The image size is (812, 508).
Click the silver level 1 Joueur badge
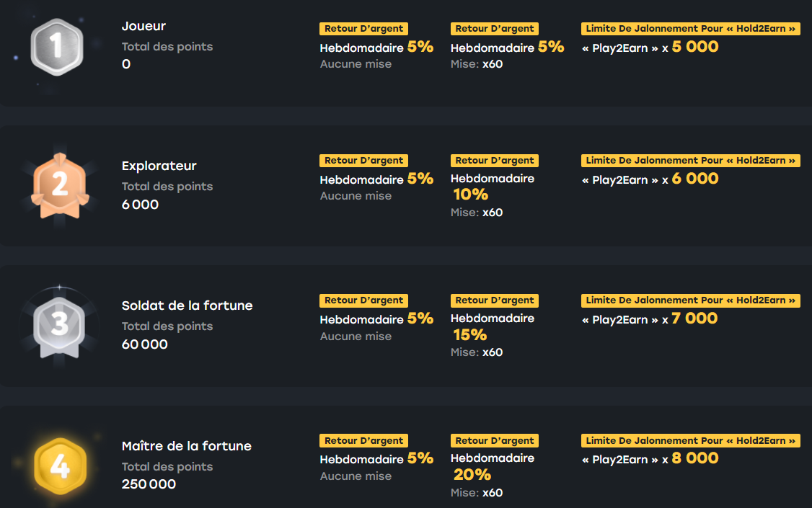pos(57,47)
